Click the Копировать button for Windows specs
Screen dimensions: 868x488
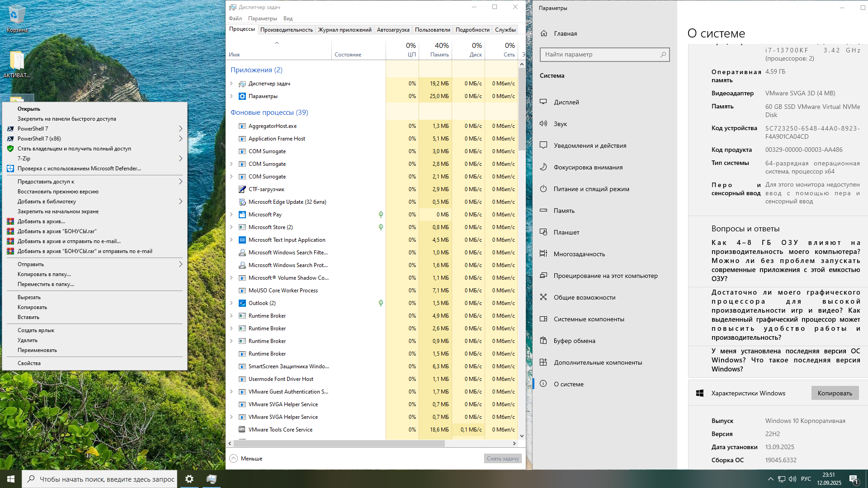coord(835,393)
